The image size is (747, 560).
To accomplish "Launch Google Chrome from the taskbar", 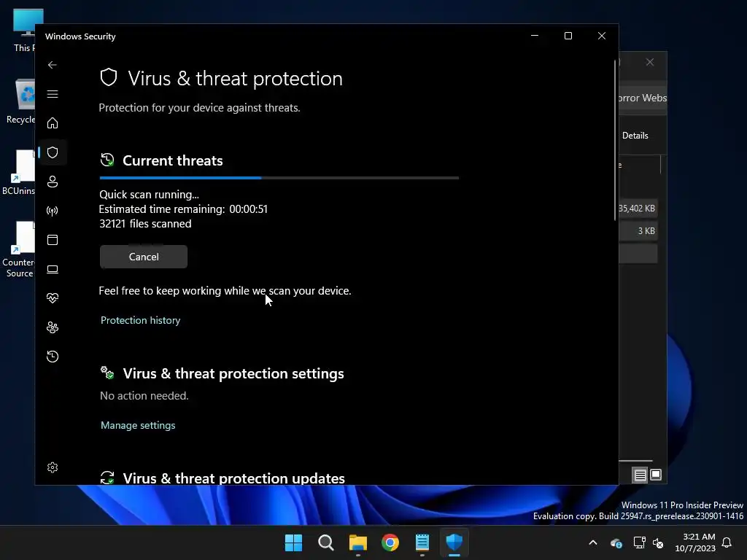I will click(x=390, y=542).
